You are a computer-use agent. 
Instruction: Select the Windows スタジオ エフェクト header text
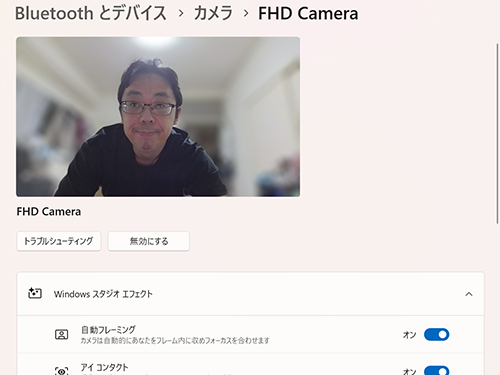[x=103, y=294]
